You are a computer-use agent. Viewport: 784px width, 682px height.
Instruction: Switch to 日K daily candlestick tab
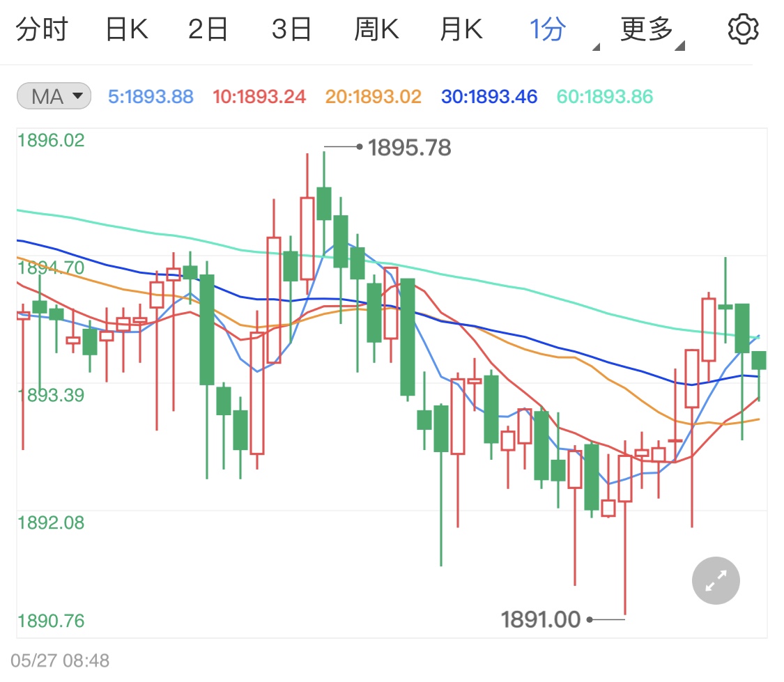tap(127, 29)
